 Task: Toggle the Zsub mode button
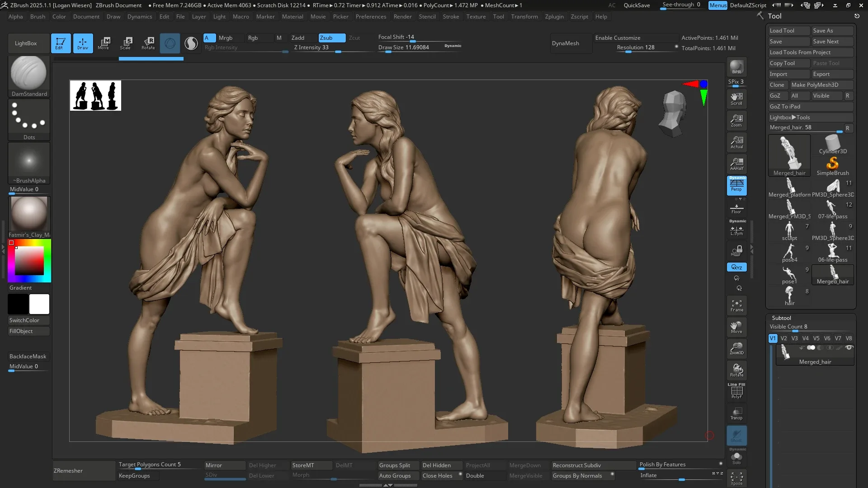coord(332,38)
